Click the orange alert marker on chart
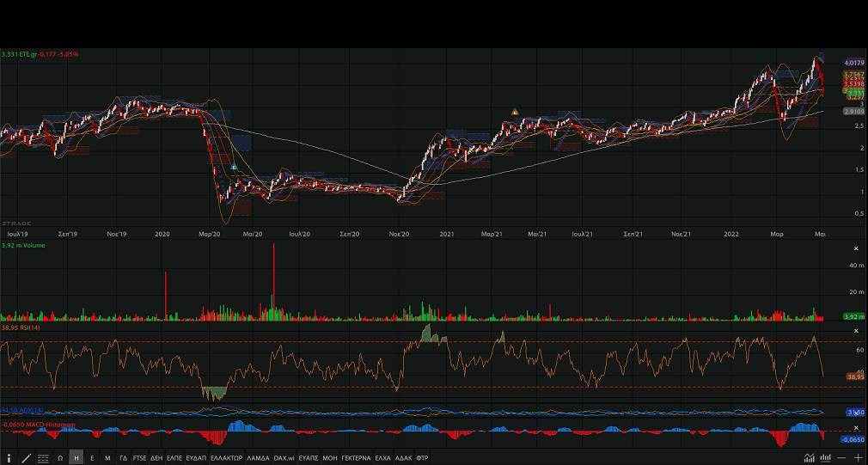Viewport: 868px width, 465px height. point(515,112)
